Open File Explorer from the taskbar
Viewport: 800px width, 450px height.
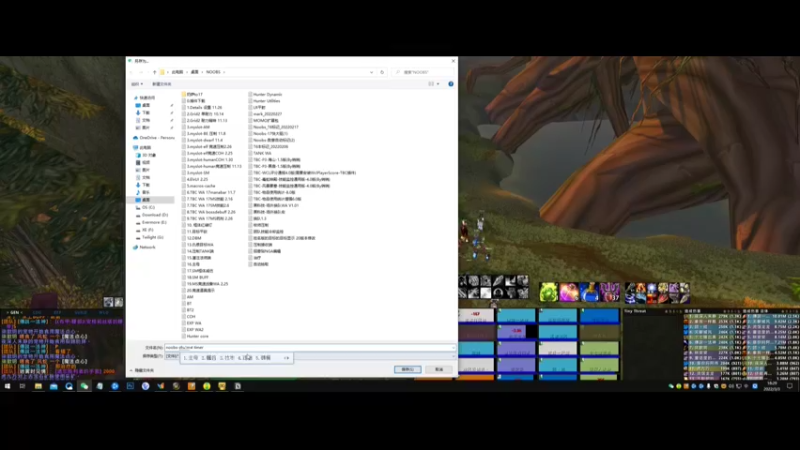pos(38,386)
